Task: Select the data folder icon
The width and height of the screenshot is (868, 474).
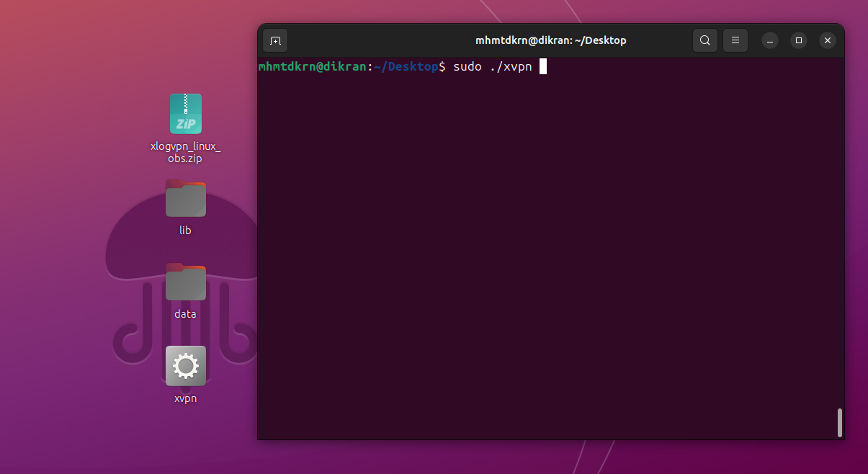Action: coord(185,282)
